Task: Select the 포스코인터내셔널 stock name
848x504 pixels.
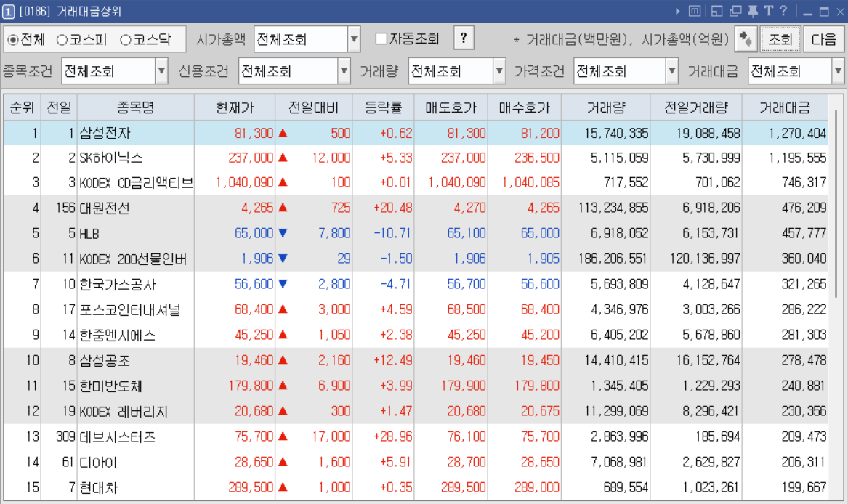Action: [130, 310]
